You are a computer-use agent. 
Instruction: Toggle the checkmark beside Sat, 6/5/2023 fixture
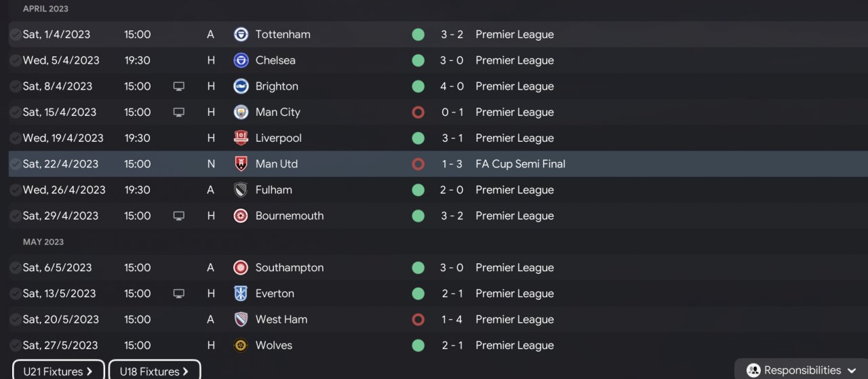coord(15,268)
